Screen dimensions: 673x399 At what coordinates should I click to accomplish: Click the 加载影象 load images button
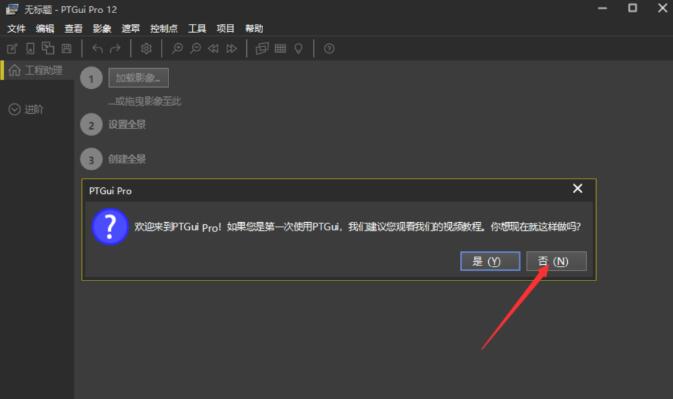coord(138,78)
